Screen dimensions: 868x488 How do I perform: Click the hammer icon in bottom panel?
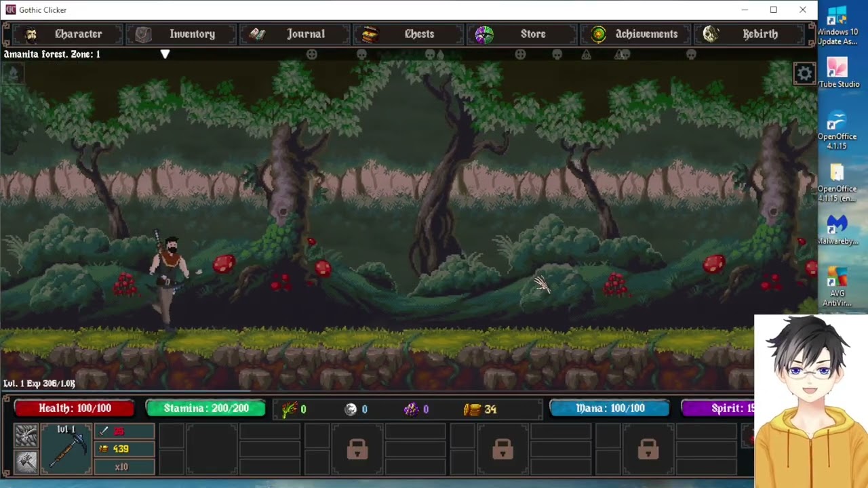(26, 462)
